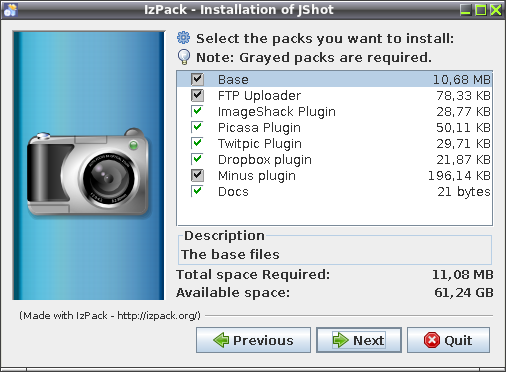Toggle the FTP Uploader checkbox
506x372 pixels.
pyautogui.click(x=197, y=95)
